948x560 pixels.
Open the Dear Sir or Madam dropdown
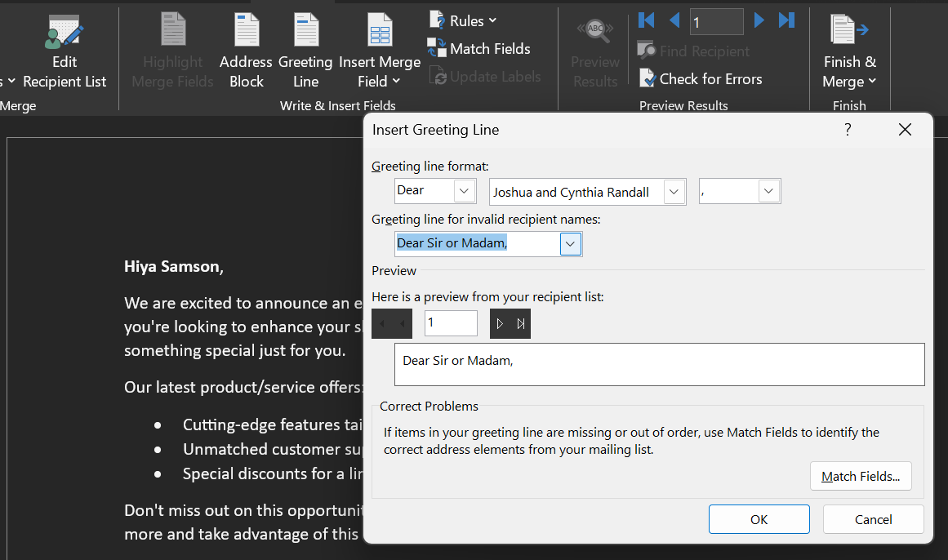pyautogui.click(x=570, y=243)
